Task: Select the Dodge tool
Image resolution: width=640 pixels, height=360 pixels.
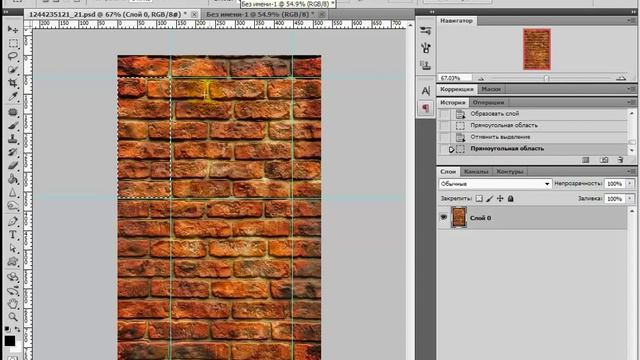Action: pyautogui.click(x=13, y=206)
